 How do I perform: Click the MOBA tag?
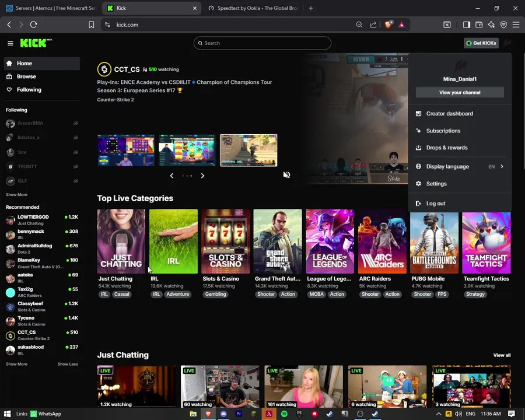(x=316, y=294)
